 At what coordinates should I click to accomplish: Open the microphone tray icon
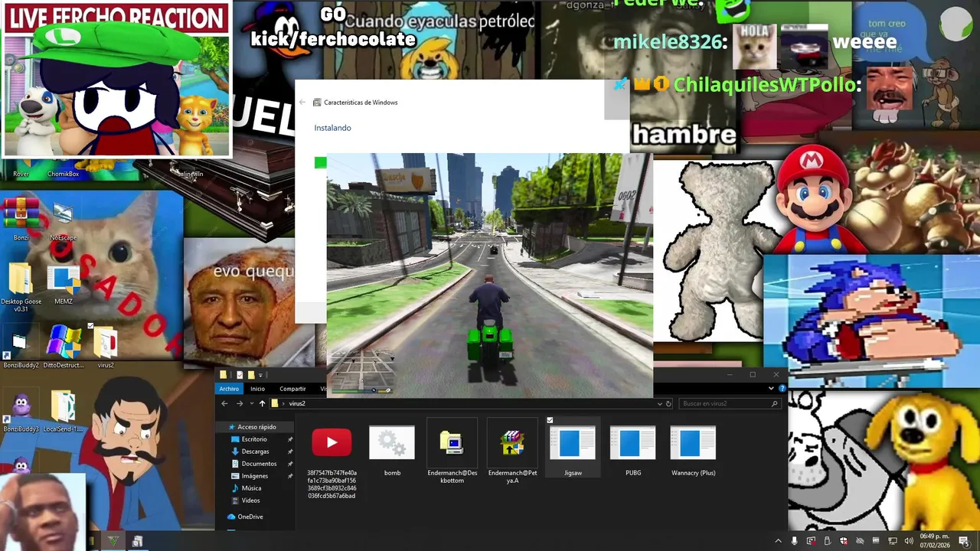tap(795, 542)
